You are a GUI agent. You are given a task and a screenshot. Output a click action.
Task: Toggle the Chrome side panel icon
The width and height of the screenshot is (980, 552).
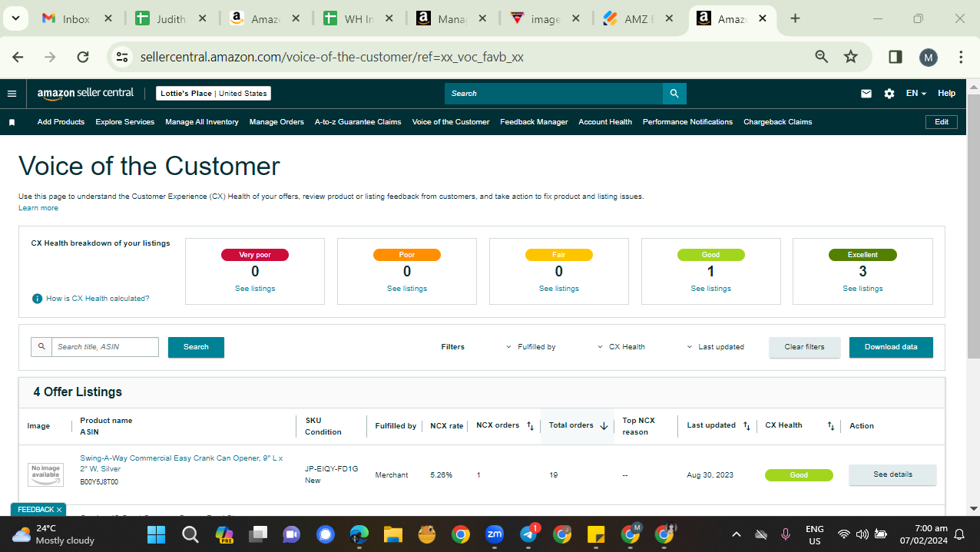click(895, 57)
